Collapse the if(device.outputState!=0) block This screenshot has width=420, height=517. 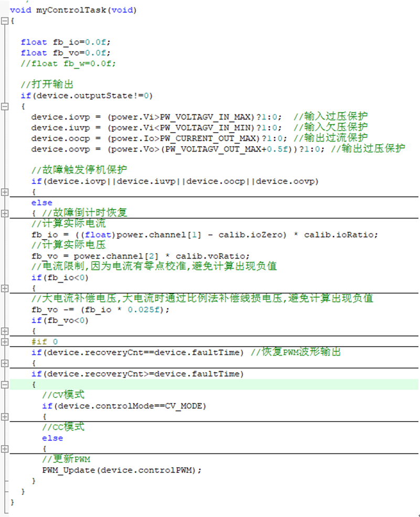[x=5, y=106]
